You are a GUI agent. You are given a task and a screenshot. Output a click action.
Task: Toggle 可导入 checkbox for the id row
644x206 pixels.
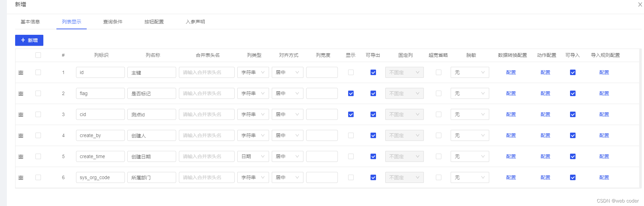(x=573, y=72)
